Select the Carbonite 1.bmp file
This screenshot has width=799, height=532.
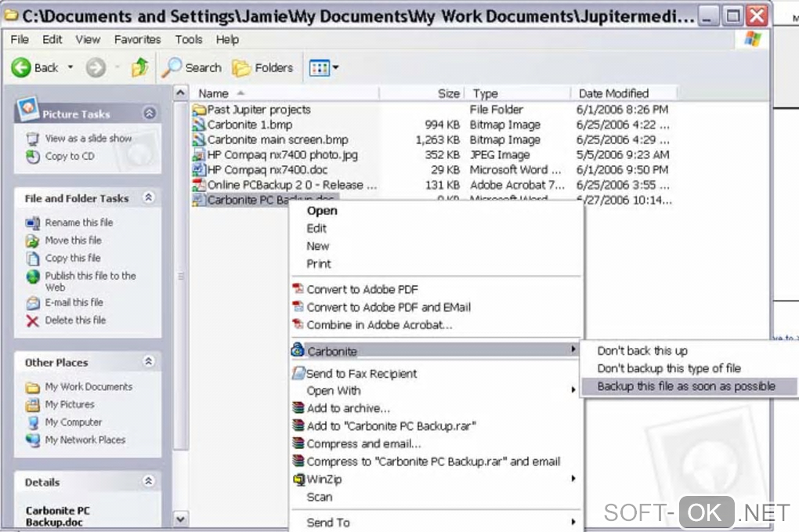point(250,125)
